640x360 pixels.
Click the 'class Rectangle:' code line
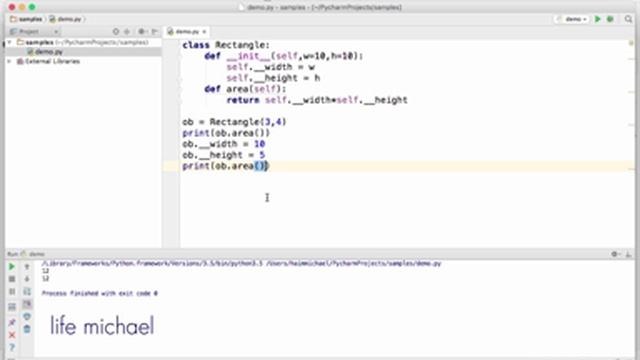tap(226, 45)
